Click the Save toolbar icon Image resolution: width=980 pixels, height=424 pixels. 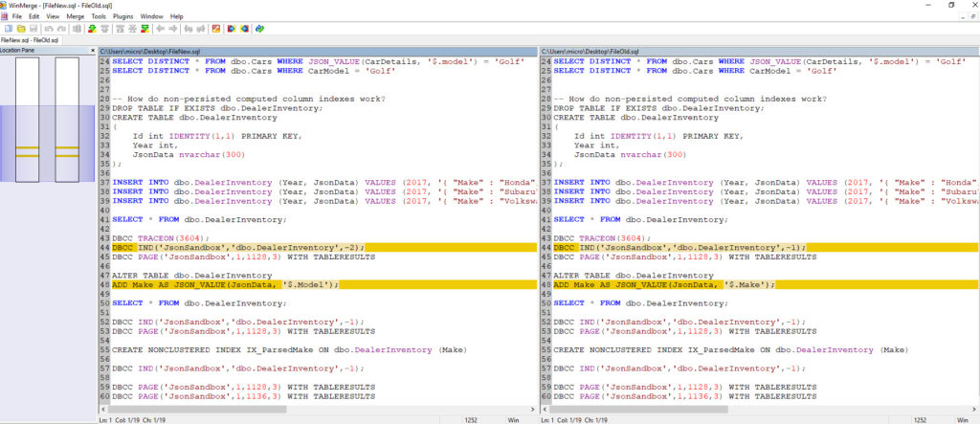[x=33, y=29]
